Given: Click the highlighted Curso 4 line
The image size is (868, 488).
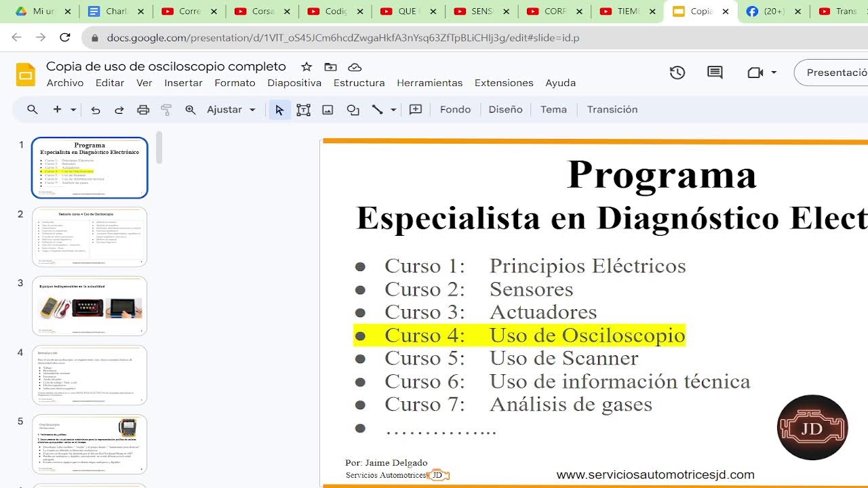Looking at the screenshot, I should pos(519,335).
